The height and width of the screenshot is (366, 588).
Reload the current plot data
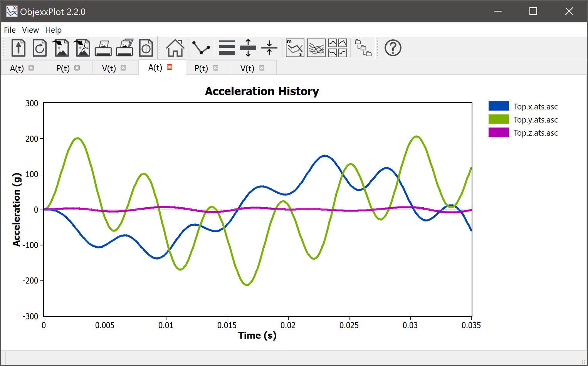tap(40, 47)
